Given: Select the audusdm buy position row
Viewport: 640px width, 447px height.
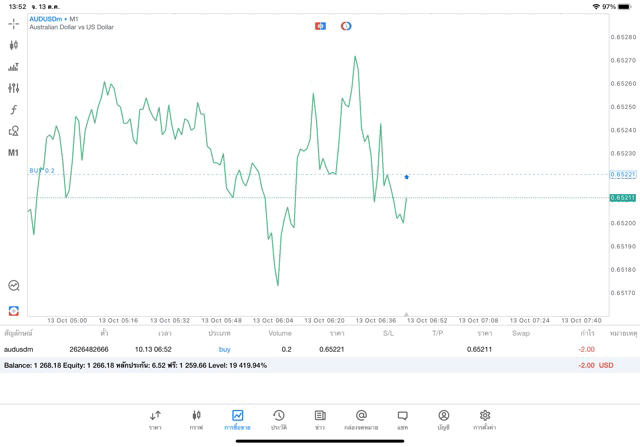Looking at the screenshot, I should click(x=300, y=349).
